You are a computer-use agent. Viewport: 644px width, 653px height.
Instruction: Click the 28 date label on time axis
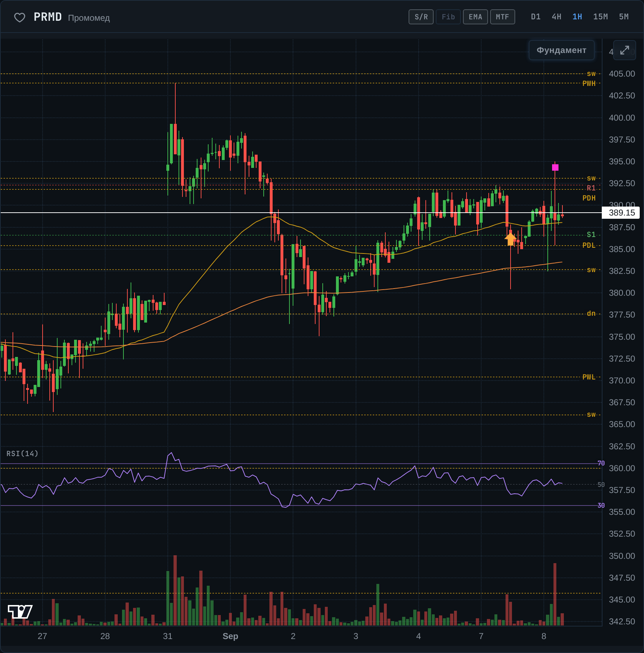[x=105, y=636]
